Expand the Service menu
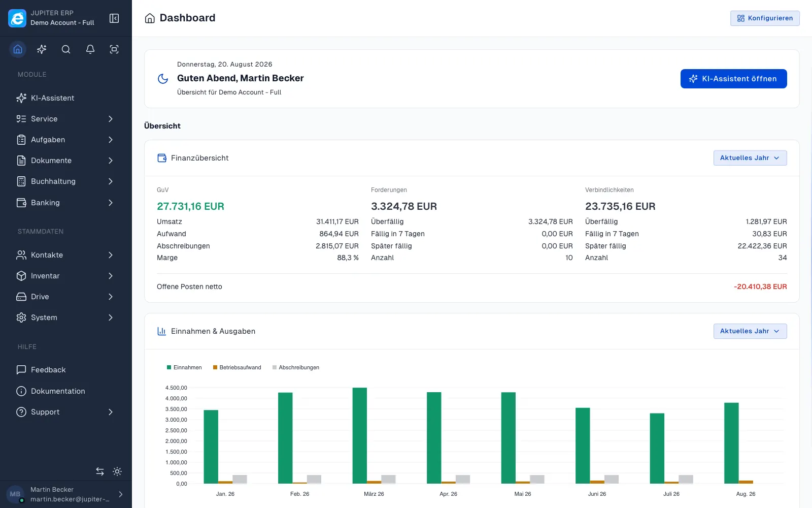This screenshot has width=812, height=508. (66, 119)
